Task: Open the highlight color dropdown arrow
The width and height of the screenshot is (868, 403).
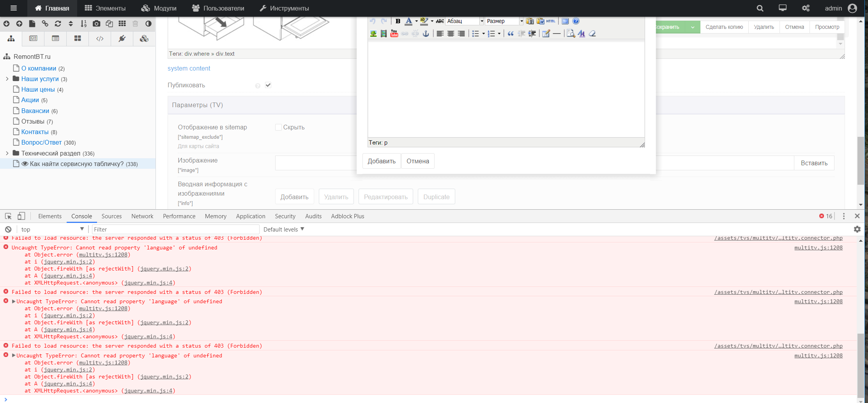Action: click(x=432, y=21)
